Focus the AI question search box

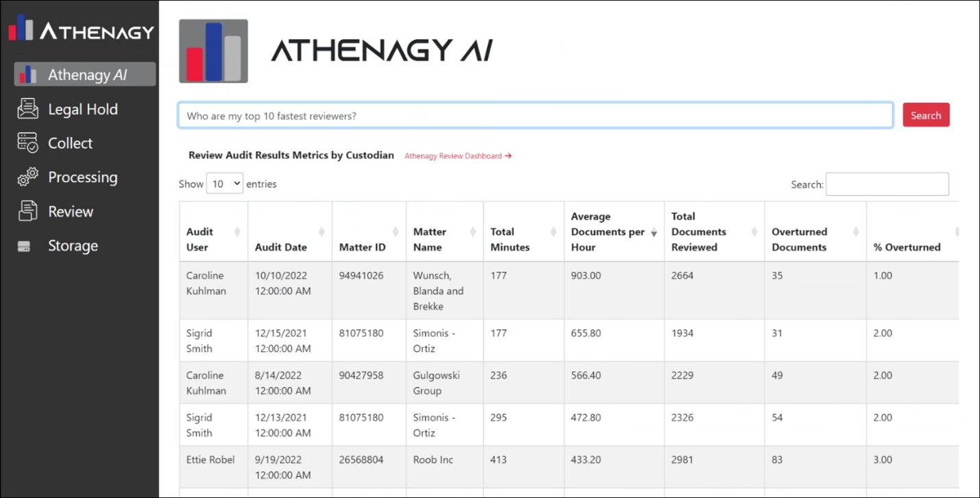pos(535,116)
